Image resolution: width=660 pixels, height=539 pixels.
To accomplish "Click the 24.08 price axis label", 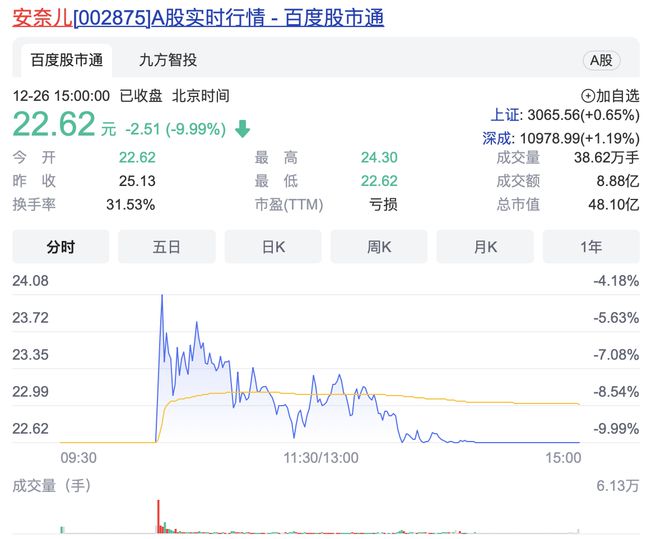I will point(30,281).
